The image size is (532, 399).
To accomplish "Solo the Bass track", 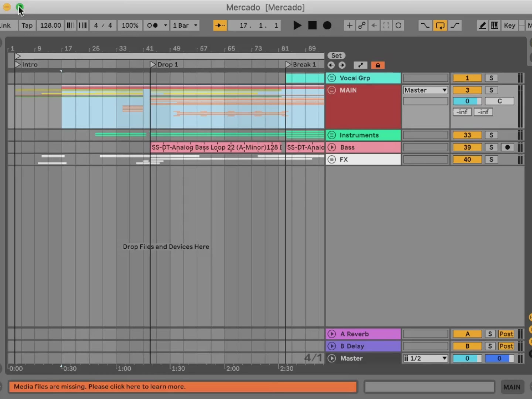I will [x=491, y=147].
